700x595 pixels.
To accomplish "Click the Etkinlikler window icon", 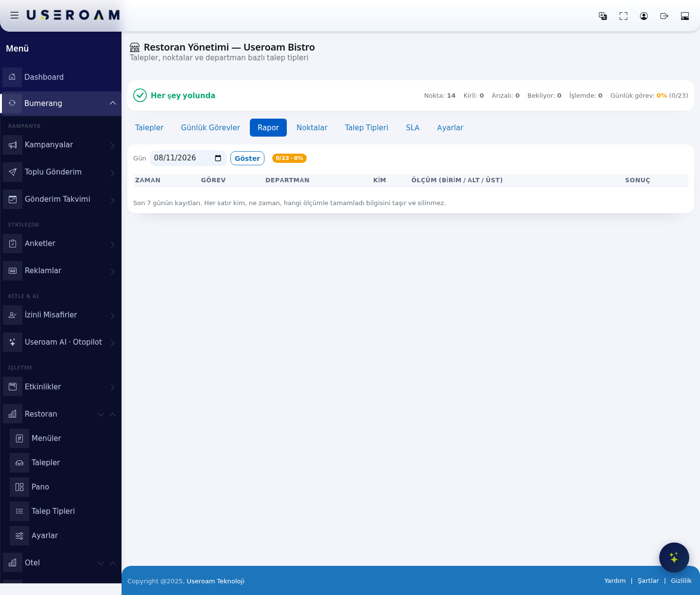I will coord(13,387).
